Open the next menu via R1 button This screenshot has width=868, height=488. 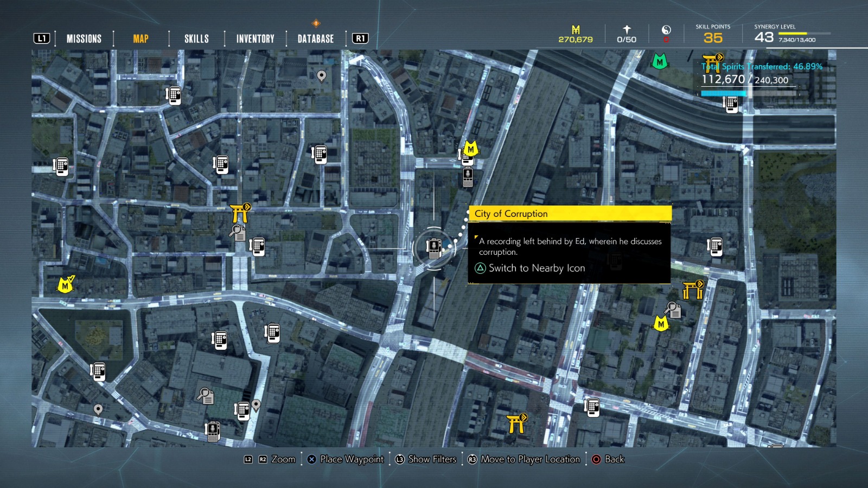pyautogui.click(x=360, y=38)
